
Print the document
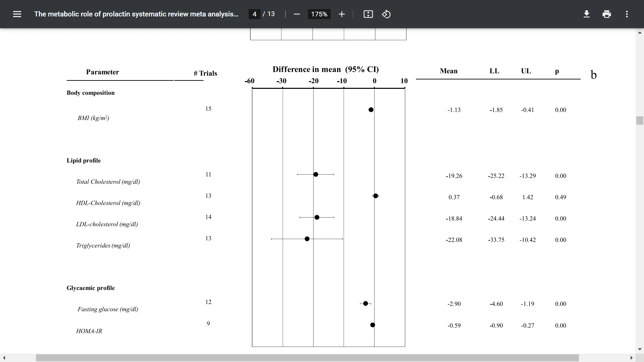(x=606, y=14)
